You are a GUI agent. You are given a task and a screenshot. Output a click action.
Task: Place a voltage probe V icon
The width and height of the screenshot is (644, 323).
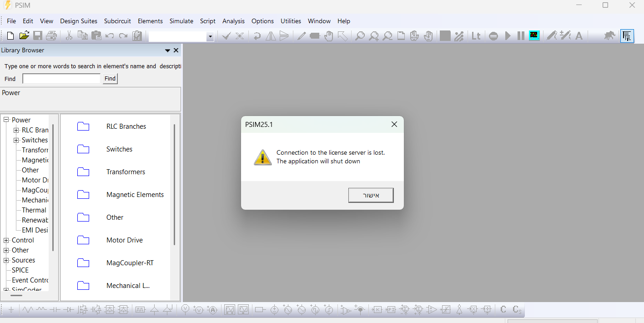coord(185,310)
